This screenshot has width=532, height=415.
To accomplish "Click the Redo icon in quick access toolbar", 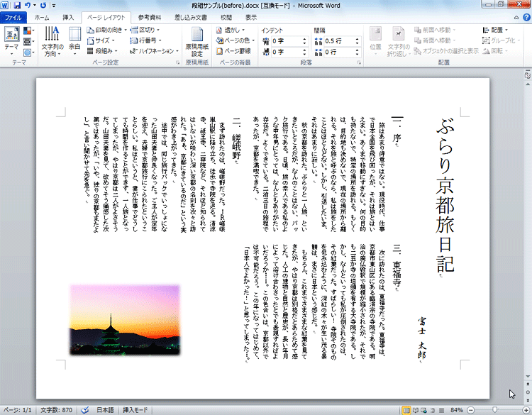I will pos(43,5).
